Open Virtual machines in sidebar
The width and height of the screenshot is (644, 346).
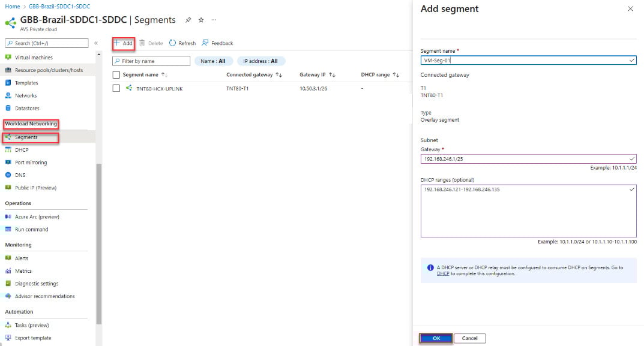coord(34,58)
